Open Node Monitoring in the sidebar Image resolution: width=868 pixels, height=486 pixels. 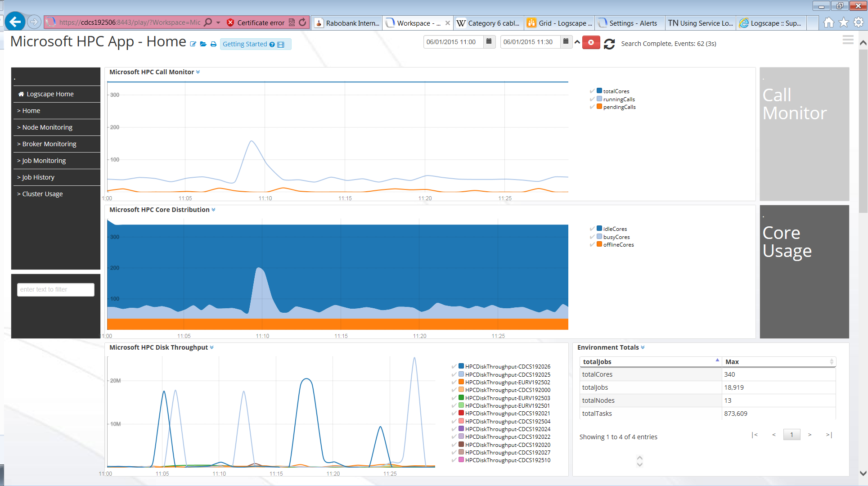pyautogui.click(x=47, y=127)
